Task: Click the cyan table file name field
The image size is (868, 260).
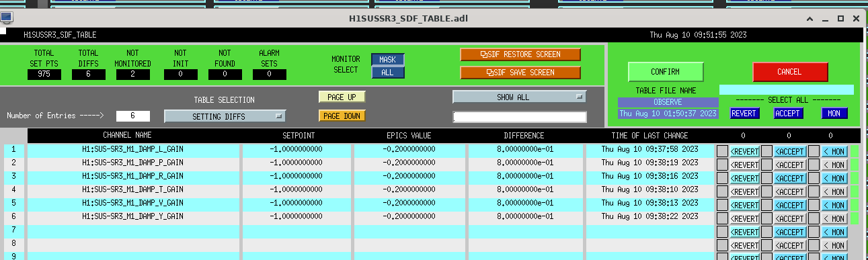Action: (x=786, y=89)
